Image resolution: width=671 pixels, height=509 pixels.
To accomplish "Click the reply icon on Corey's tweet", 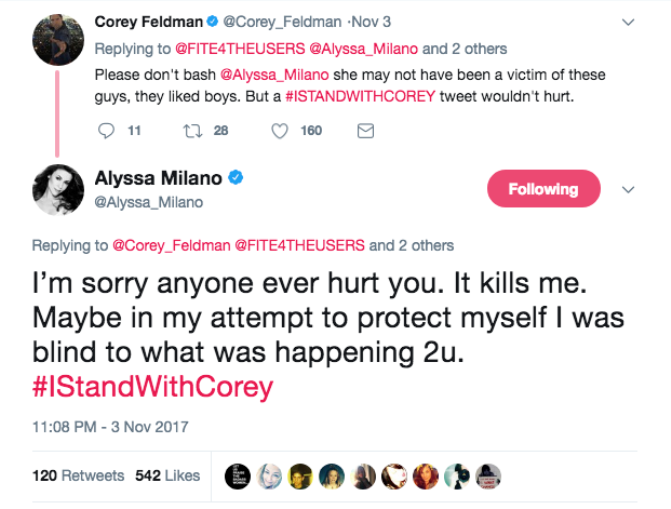I will [x=108, y=130].
